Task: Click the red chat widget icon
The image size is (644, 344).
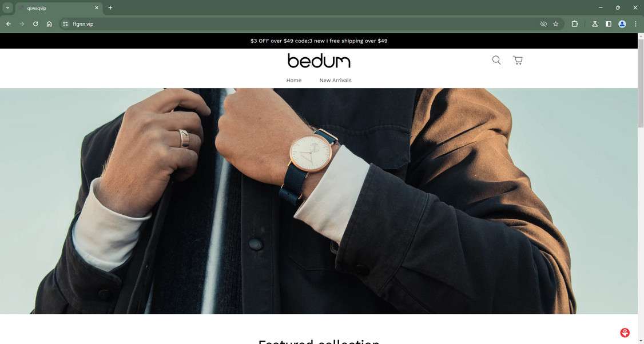Action: pyautogui.click(x=625, y=333)
